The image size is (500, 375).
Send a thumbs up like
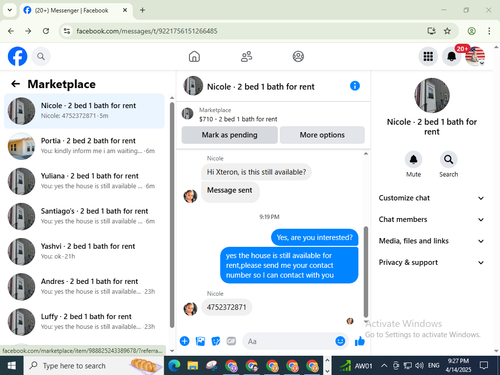[360, 341]
